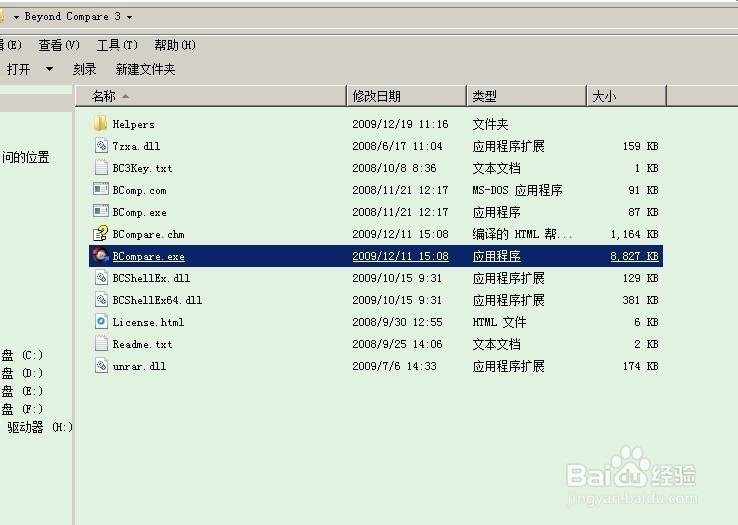
Task: Click the highlighted BCompare.exe file name
Action: (148, 256)
